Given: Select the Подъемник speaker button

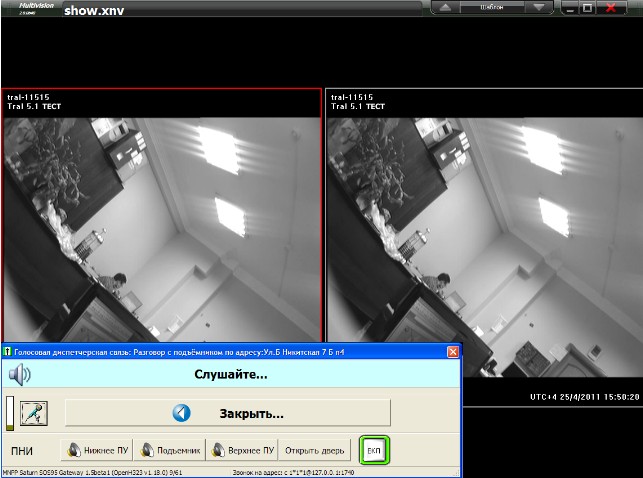Looking at the screenshot, I should point(169,450).
